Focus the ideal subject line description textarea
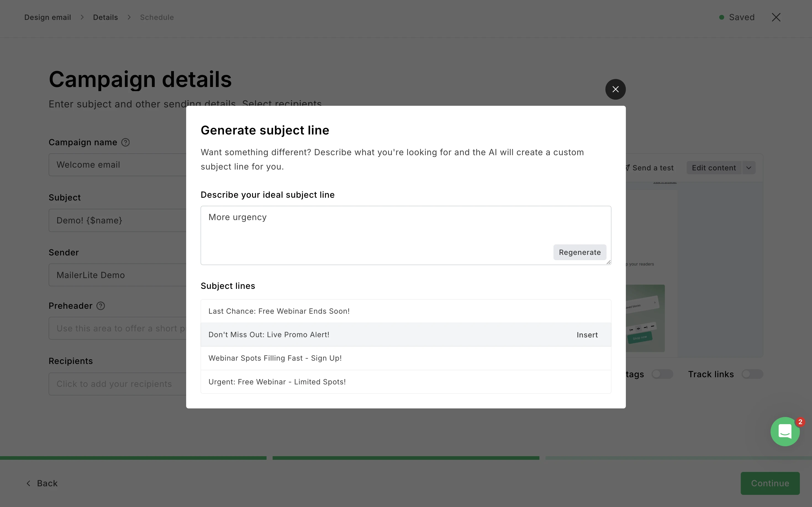The height and width of the screenshot is (507, 812). click(406, 235)
